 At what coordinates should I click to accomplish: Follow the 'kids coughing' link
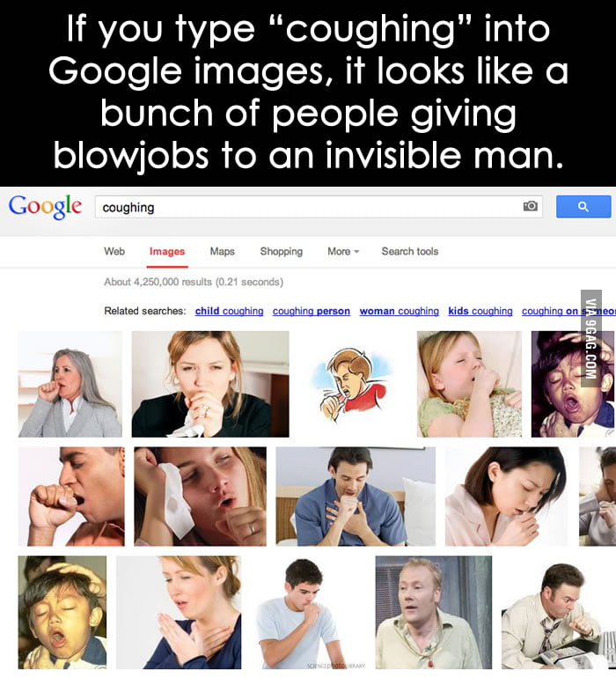click(480, 311)
